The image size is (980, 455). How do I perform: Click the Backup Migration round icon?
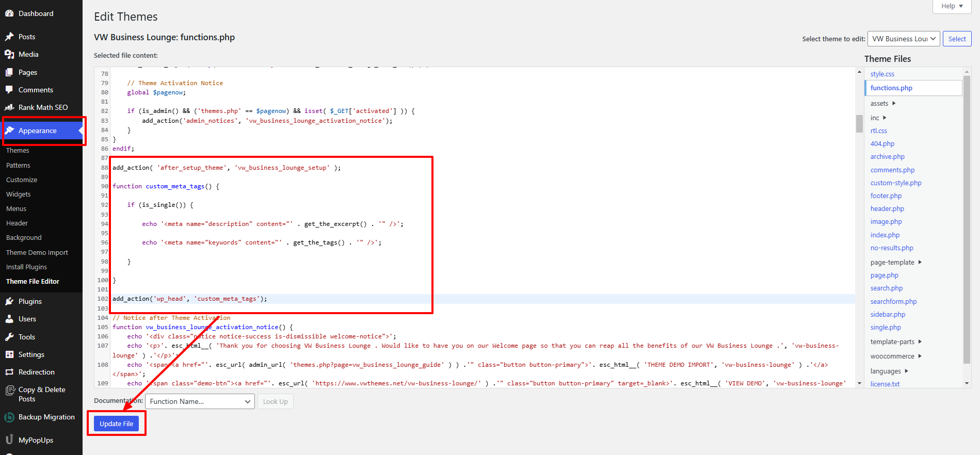pyautogui.click(x=9, y=417)
